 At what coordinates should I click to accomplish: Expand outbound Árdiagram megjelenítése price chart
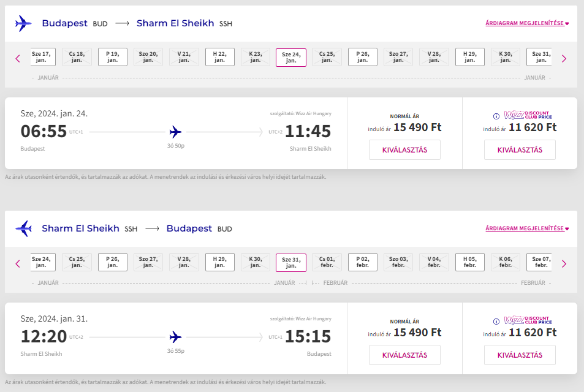[x=527, y=24]
